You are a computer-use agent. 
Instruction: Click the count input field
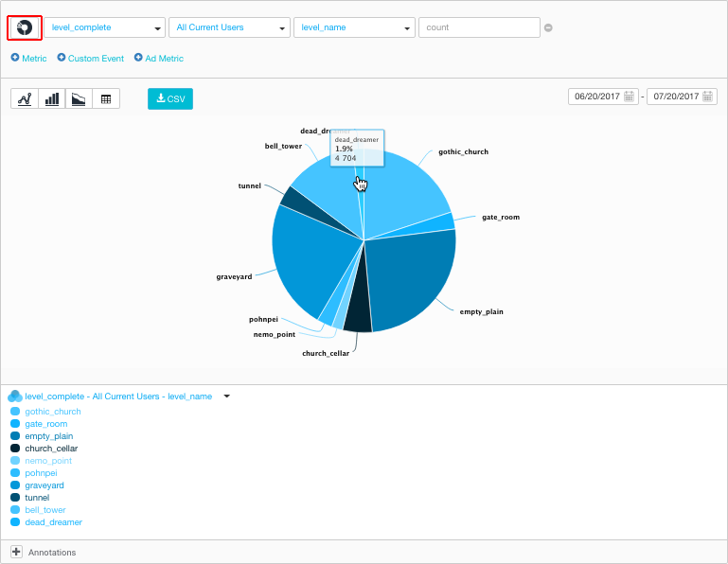pos(479,27)
